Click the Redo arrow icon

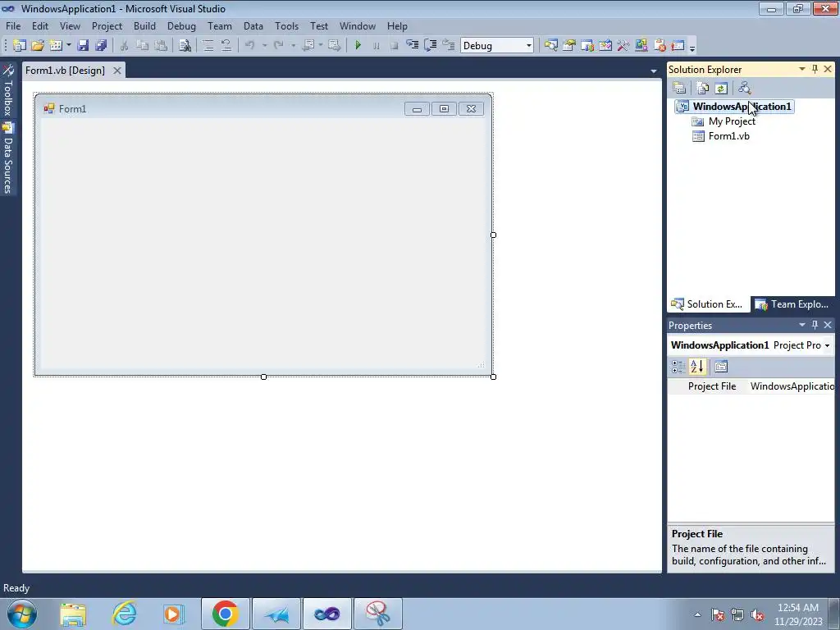(279, 46)
